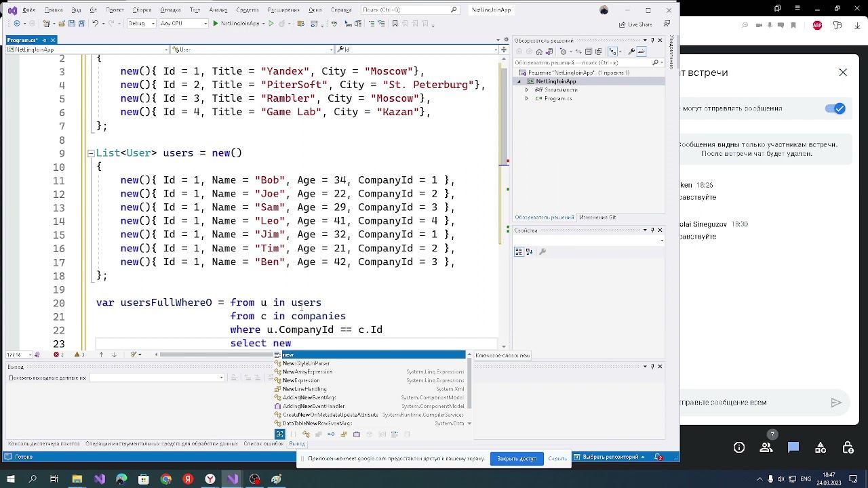868x488 pixels.
Task: Click the ABP Adblock extension icon
Action: click(x=817, y=25)
